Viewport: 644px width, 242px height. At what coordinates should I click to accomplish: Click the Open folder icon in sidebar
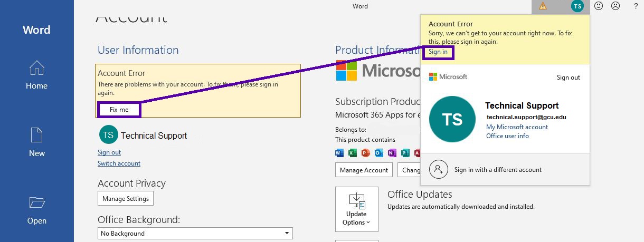(36, 203)
